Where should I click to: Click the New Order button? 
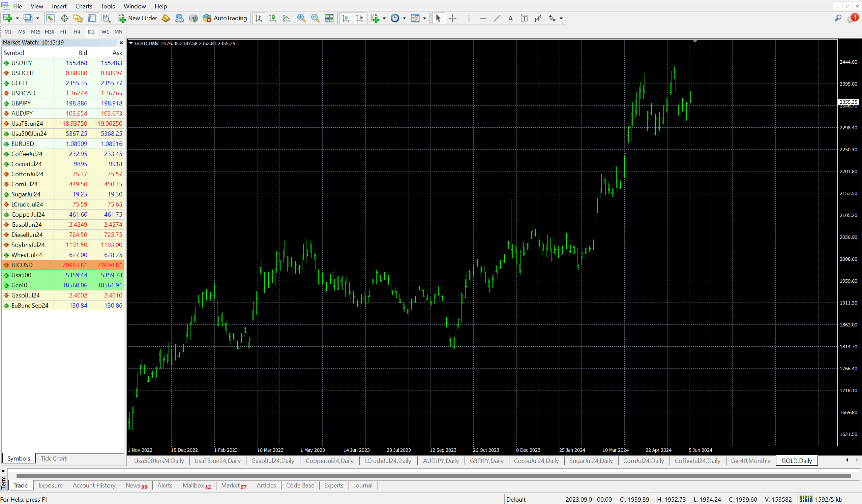[x=138, y=18]
